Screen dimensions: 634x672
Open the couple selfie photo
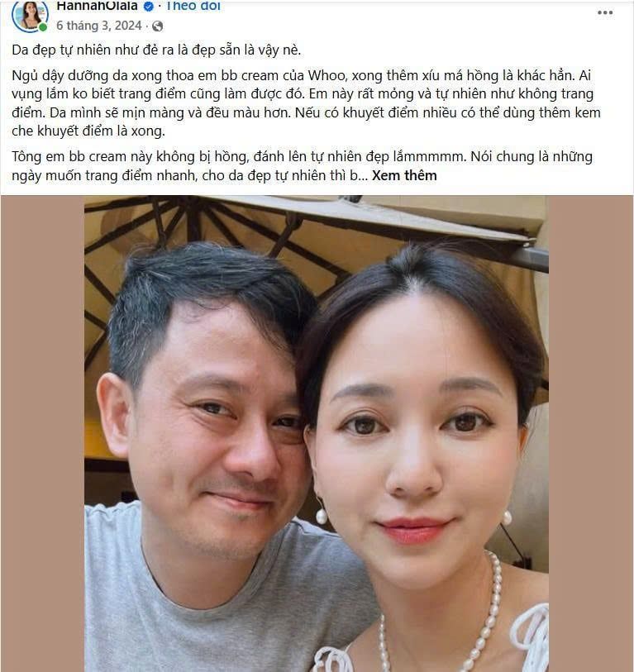click(x=317, y=433)
